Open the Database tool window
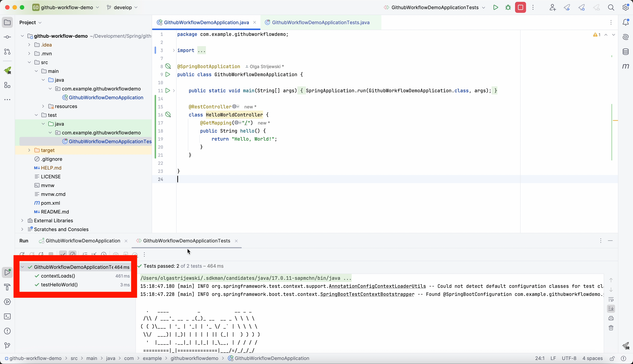 click(x=625, y=52)
